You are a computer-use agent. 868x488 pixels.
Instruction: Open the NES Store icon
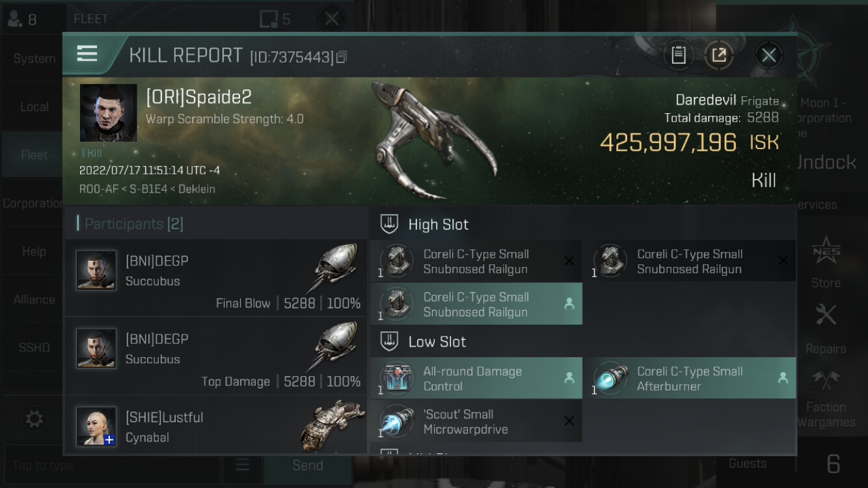(x=826, y=251)
